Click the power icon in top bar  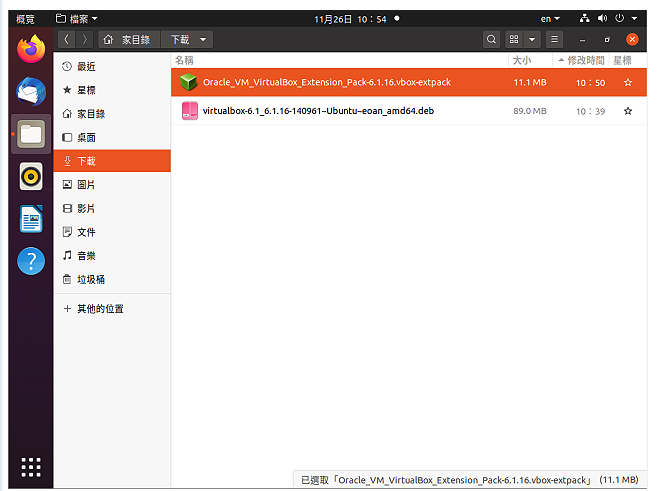click(619, 19)
